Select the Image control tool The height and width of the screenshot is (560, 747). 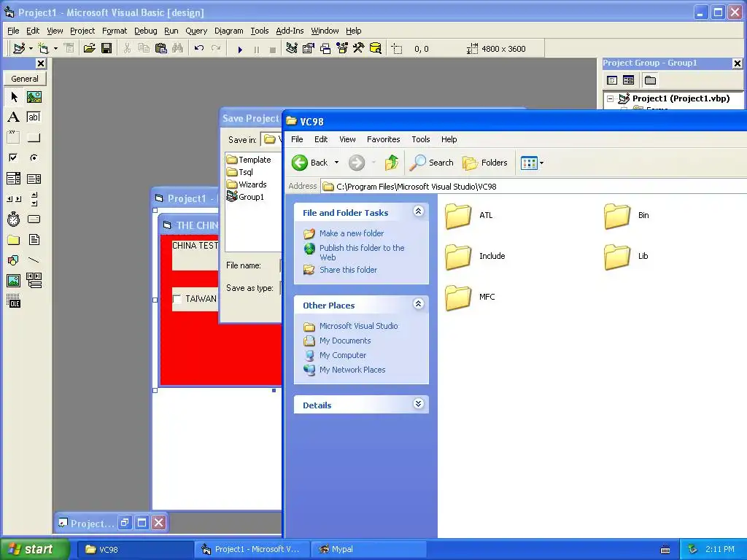click(14, 281)
